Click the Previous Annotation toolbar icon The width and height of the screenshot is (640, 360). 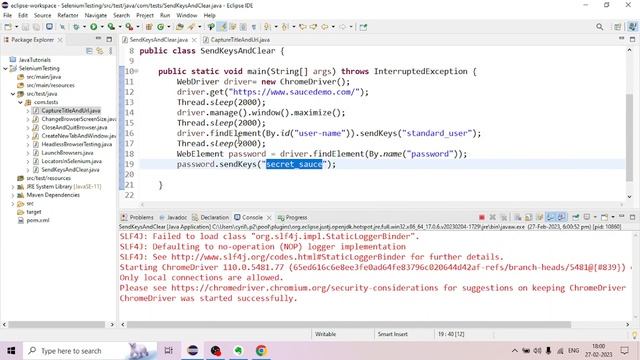[x=285, y=27]
